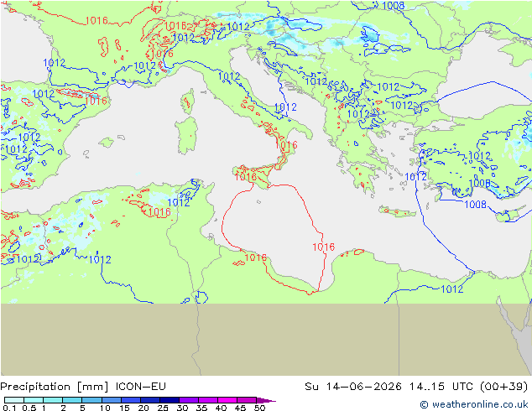Screen dimensions: 532x411
Task: Click the 1012 isobar label over Egypt
Action: pos(452,289)
